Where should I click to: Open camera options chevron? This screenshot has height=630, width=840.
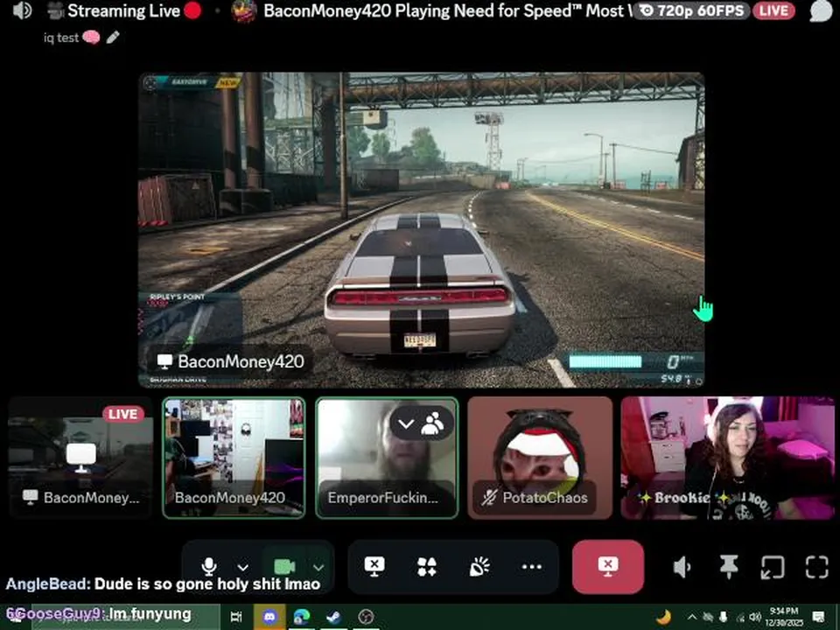(318, 567)
